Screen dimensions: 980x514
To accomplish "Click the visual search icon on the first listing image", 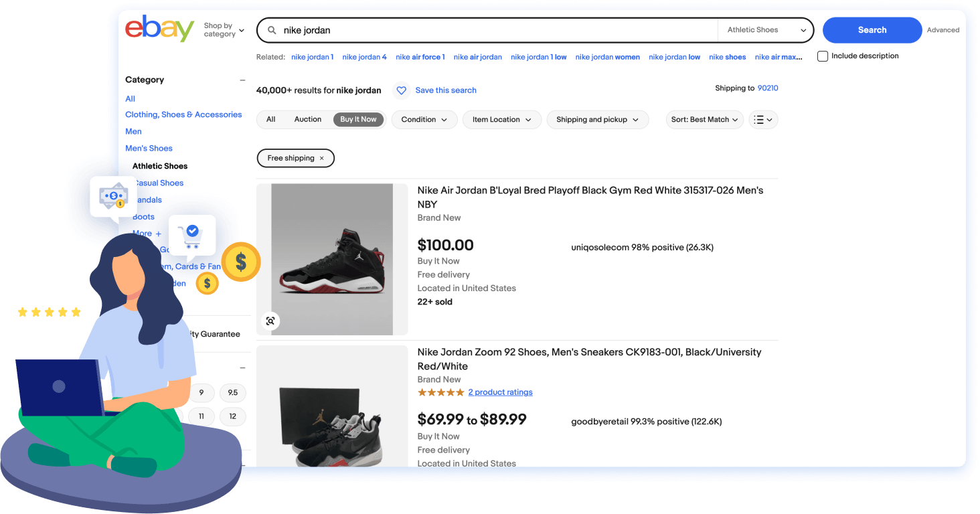I will [x=270, y=321].
